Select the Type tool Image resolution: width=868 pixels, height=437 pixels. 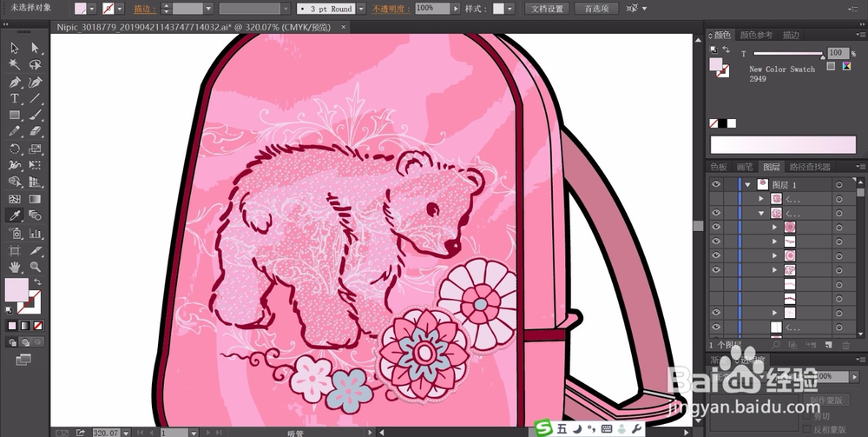point(15,98)
